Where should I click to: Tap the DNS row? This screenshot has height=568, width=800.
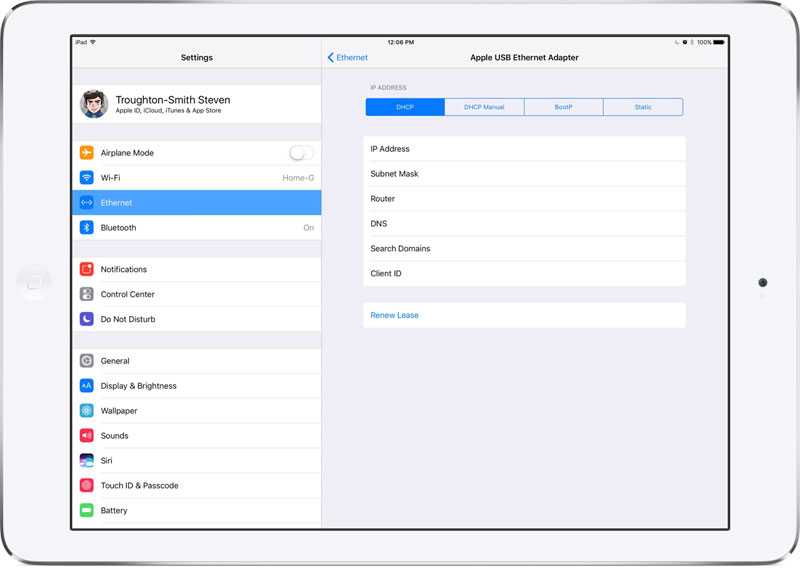point(524,224)
